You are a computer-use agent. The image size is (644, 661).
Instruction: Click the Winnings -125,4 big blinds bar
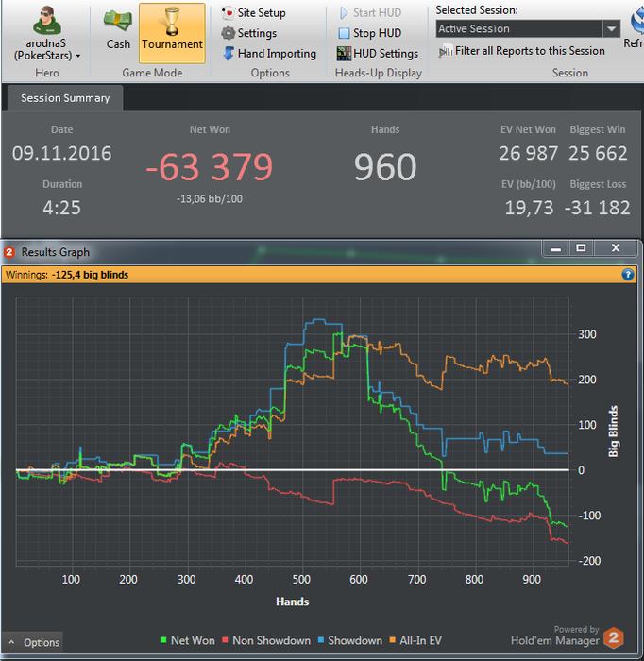click(x=319, y=275)
